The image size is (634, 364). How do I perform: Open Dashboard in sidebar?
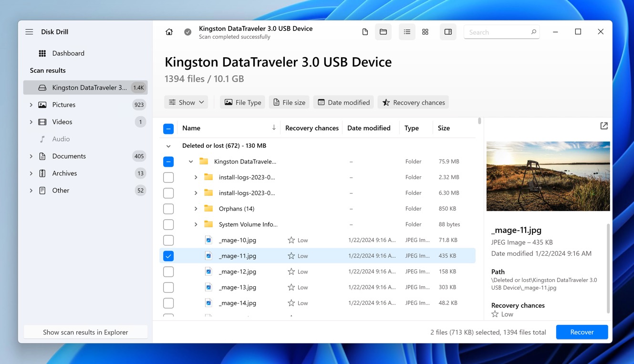[x=85, y=53]
